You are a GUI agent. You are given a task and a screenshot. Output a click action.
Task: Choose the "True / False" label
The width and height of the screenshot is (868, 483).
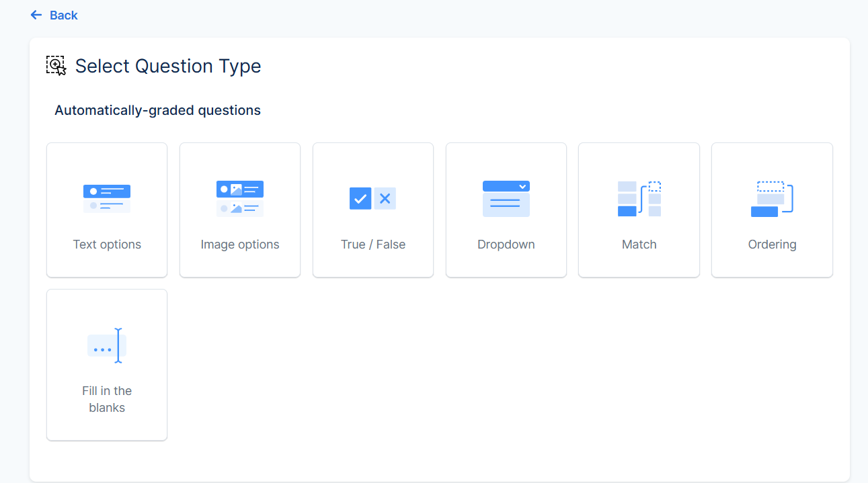coord(373,245)
